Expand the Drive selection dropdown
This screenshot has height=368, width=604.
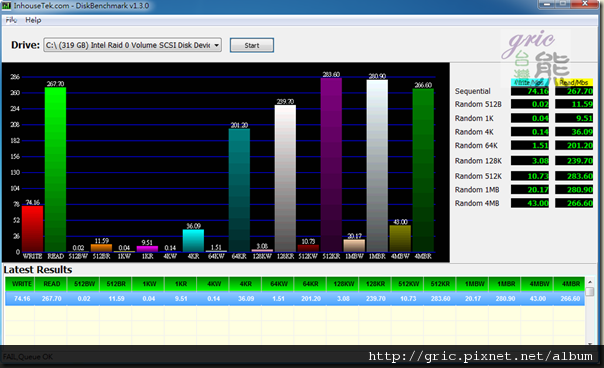click(216, 45)
